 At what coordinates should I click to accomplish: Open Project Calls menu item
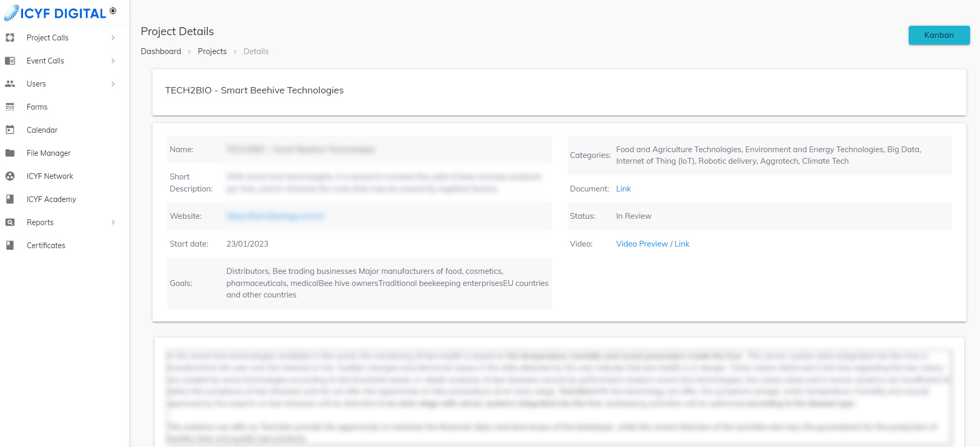[x=48, y=38]
